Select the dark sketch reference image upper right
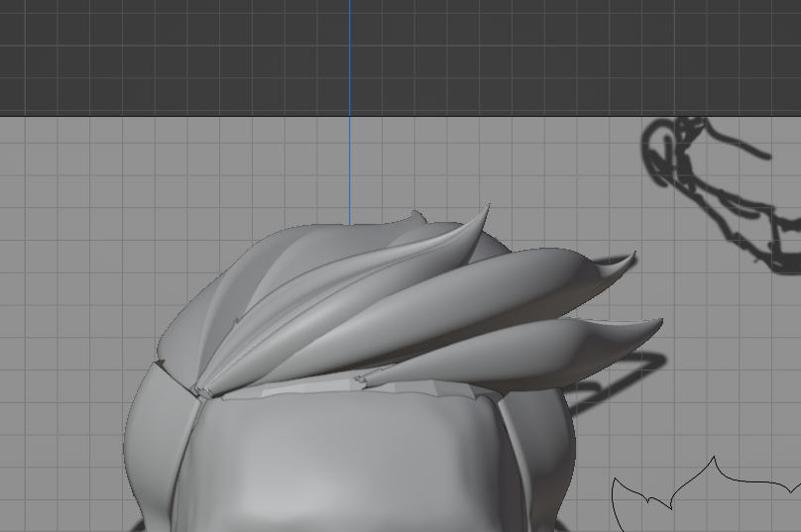 click(x=721, y=196)
